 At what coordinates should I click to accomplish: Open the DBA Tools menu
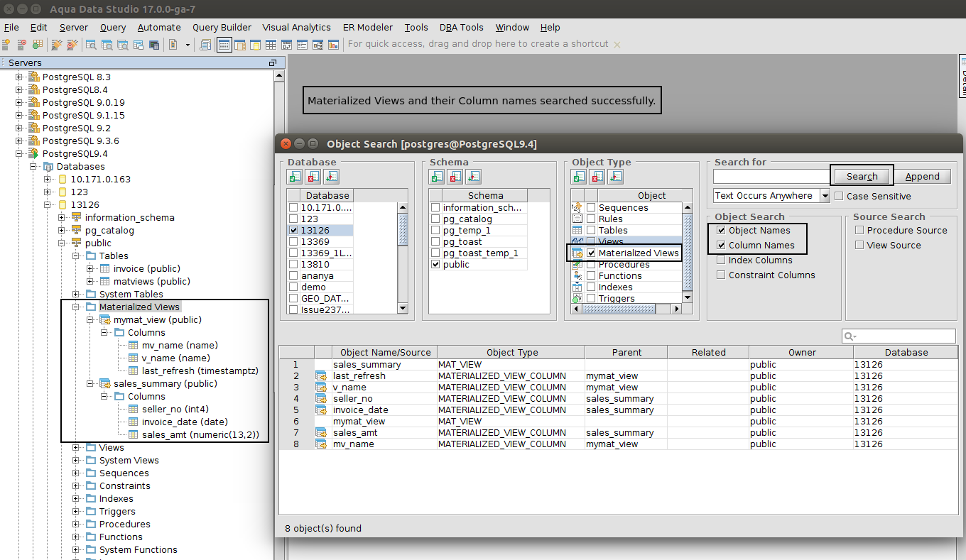(x=461, y=28)
